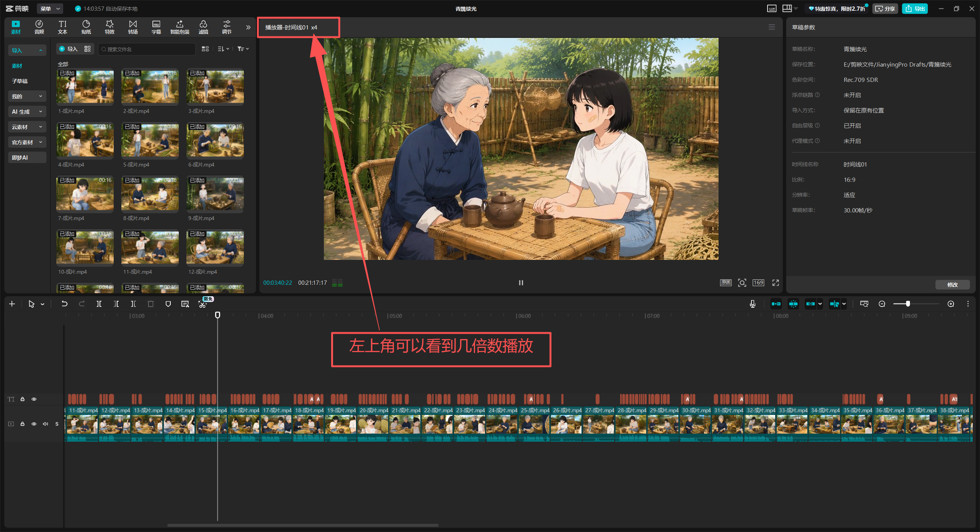This screenshot has height=532, width=980.
Task: Adjust the timeline zoom slider handle
Action: [908, 304]
